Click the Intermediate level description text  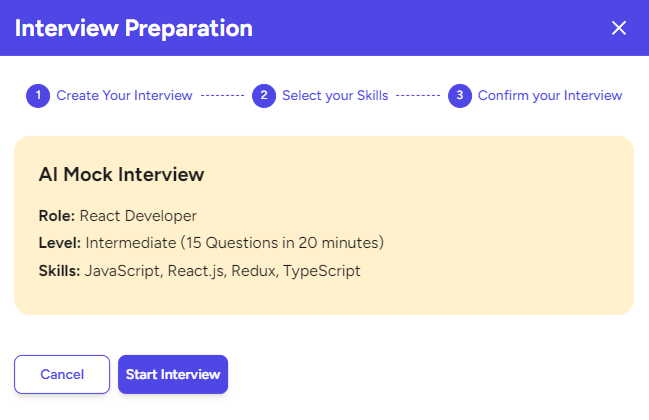235,243
